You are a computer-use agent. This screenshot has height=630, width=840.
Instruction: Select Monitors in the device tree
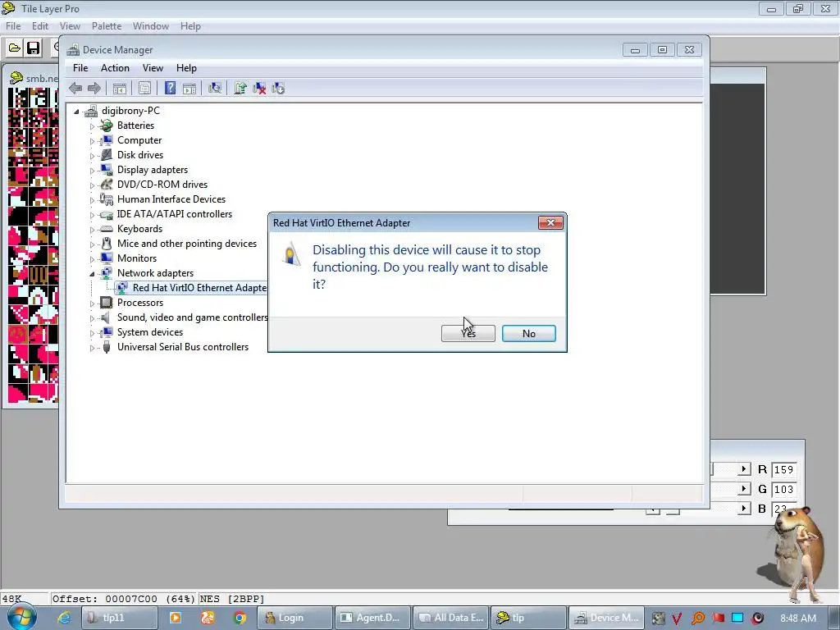tap(137, 258)
